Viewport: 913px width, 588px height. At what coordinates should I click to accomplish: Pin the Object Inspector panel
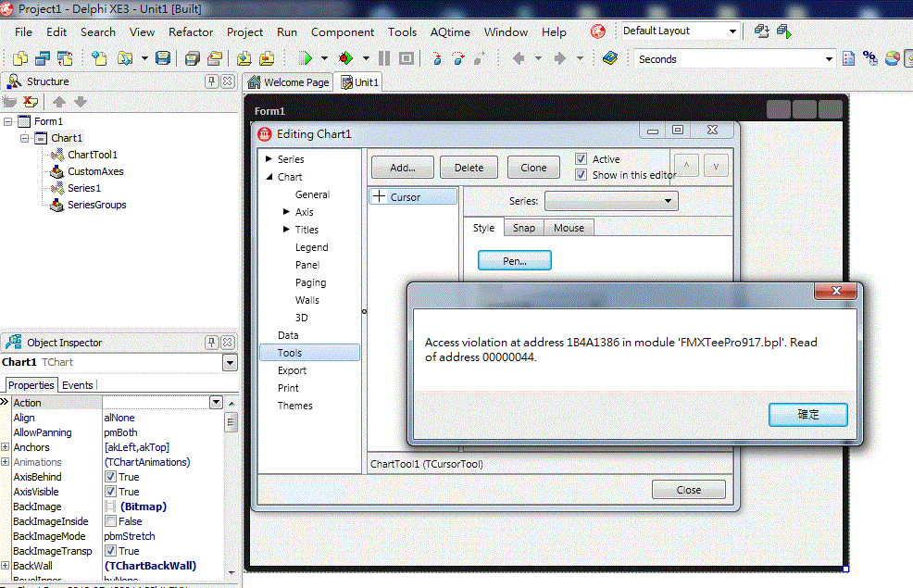click(212, 343)
